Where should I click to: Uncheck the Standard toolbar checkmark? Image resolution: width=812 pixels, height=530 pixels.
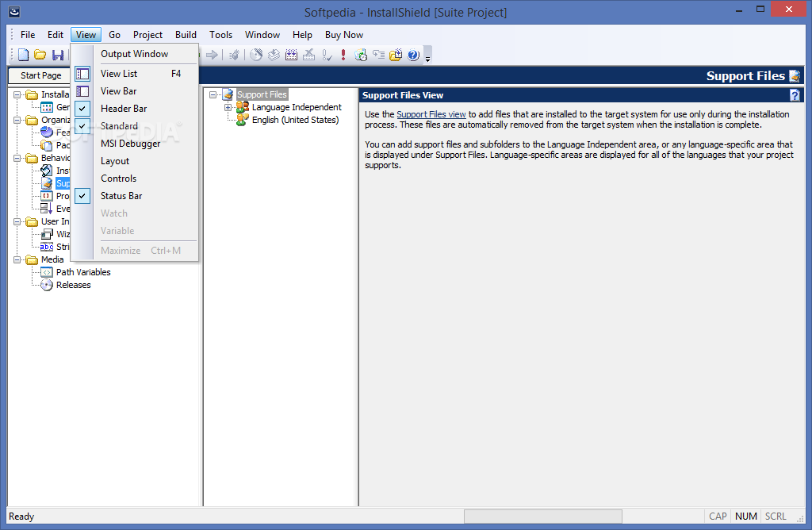click(x=82, y=126)
